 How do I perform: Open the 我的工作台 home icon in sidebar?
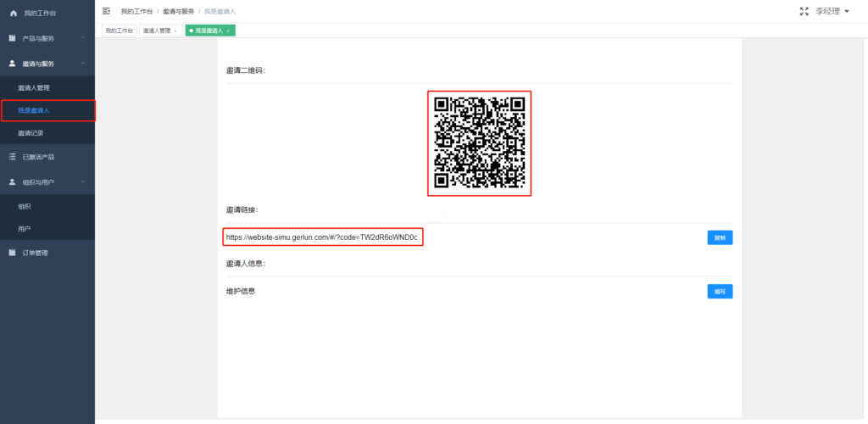[x=14, y=14]
